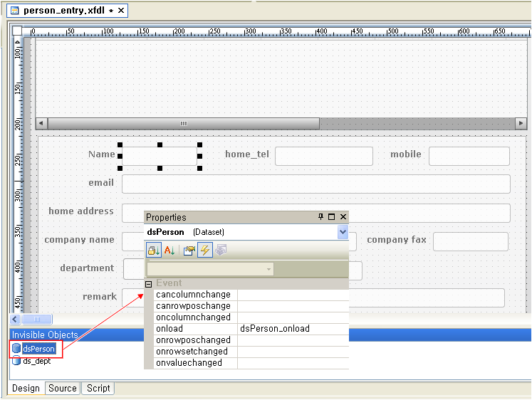Click the grid's right scroll arrow

[x=521, y=123]
